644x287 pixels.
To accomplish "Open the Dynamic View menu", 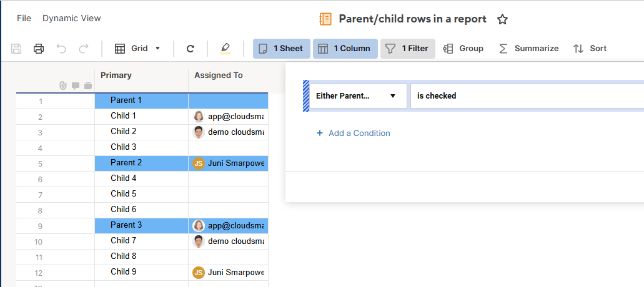I will click(72, 18).
